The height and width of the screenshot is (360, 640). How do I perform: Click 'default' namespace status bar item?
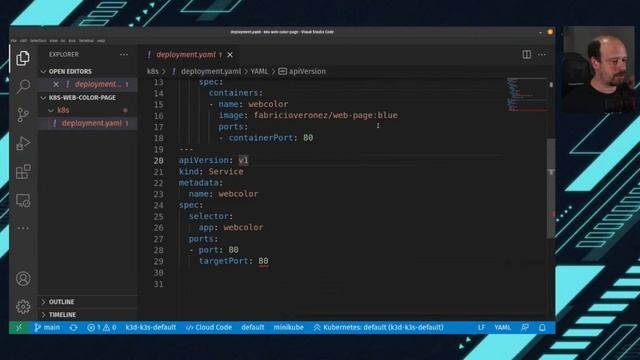tap(253, 327)
